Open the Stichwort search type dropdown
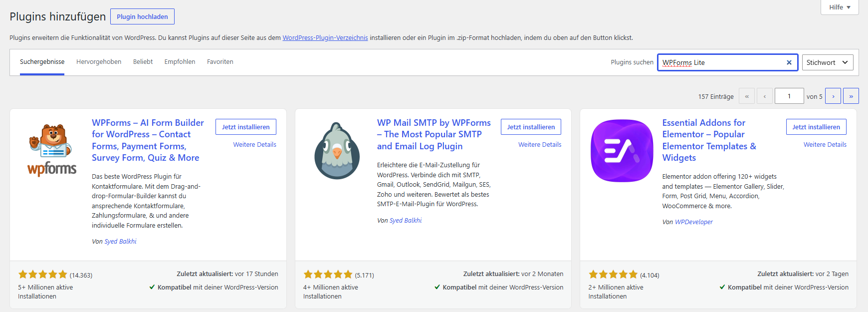This screenshot has height=312, width=868. [x=828, y=62]
